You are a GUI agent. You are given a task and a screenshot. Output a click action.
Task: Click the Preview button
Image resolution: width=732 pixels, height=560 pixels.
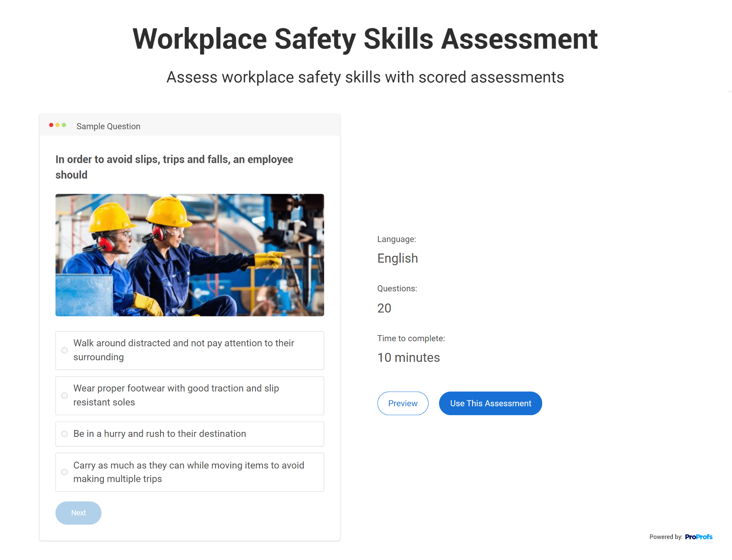(403, 403)
